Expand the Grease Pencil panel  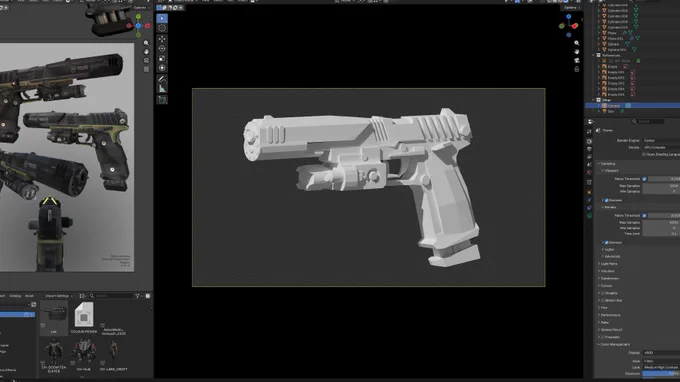click(611, 330)
